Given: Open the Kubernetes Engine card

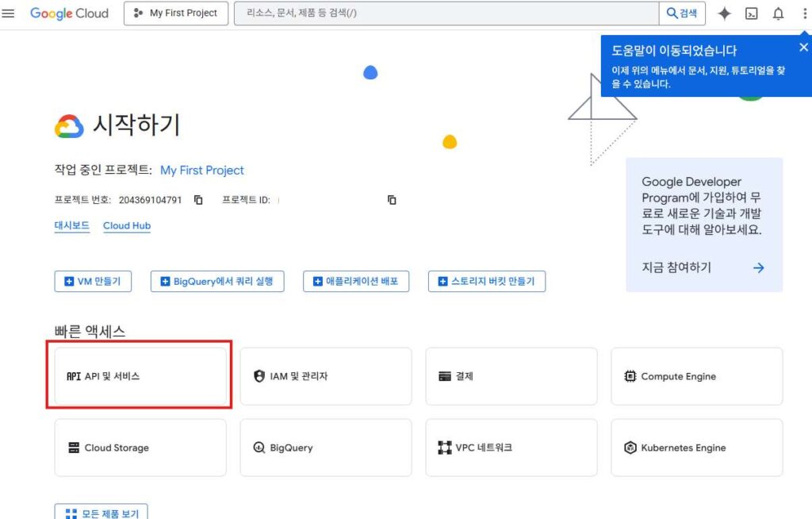Looking at the screenshot, I should point(696,448).
